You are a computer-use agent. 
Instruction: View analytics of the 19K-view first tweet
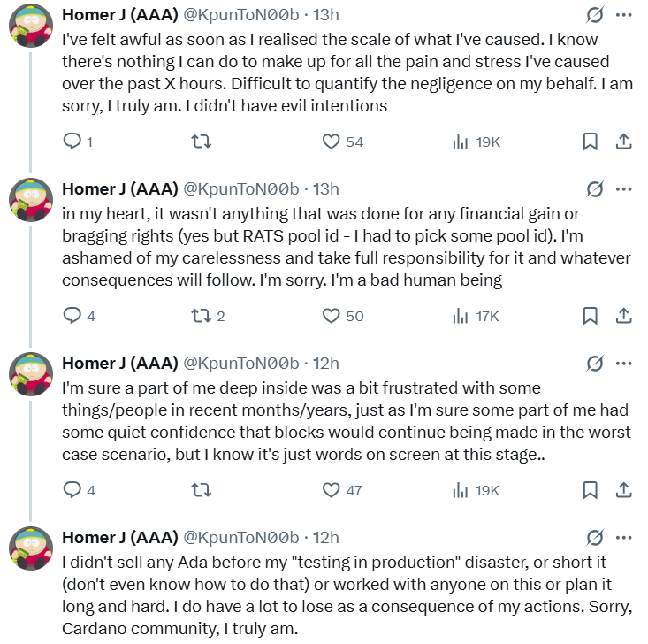pyautogui.click(x=461, y=142)
